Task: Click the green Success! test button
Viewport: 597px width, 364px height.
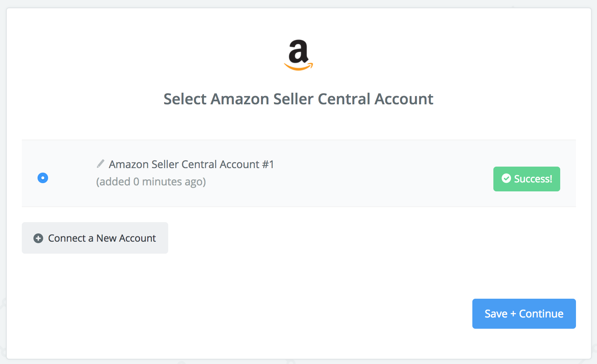Action: (526, 179)
